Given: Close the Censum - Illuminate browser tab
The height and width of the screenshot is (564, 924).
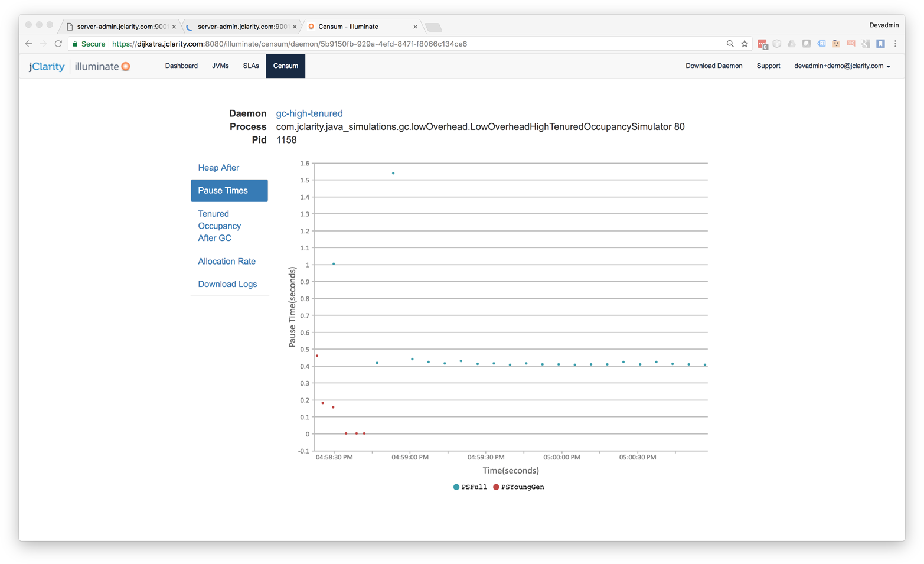Looking at the screenshot, I should tap(415, 27).
